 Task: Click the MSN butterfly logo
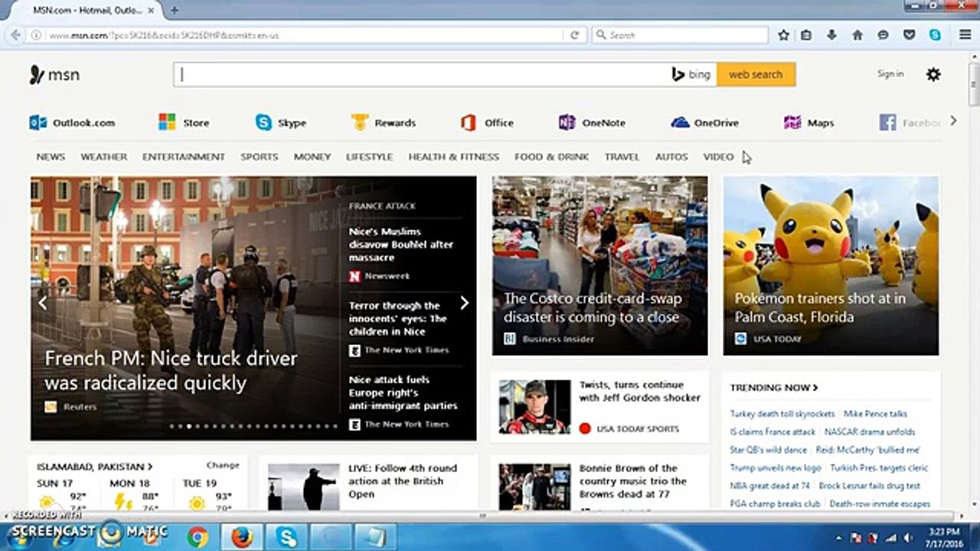pyautogui.click(x=54, y=75)
